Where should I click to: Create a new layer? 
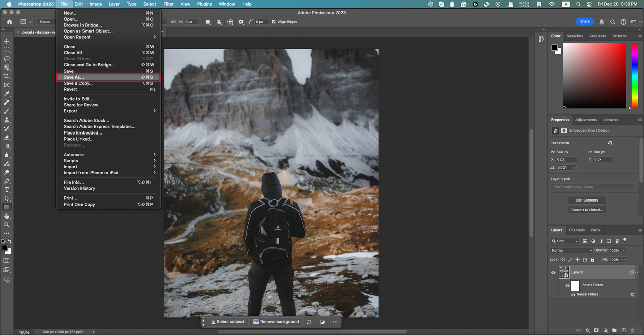pyautogui.click(x=624, y=331)
